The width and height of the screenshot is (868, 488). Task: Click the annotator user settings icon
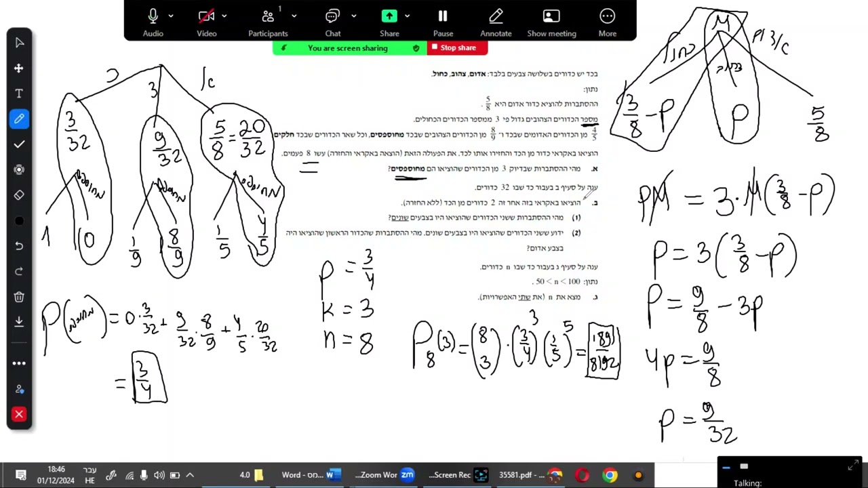pyautogui.click(x=19, y=389)
